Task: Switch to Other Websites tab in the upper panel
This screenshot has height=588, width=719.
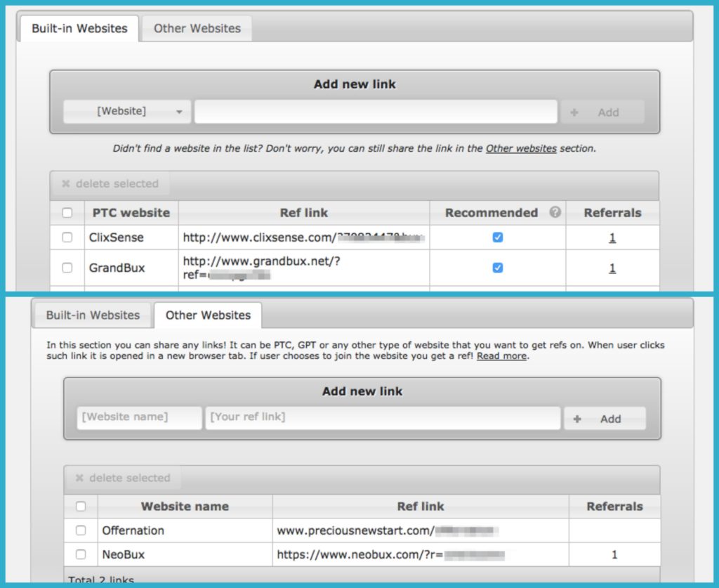Action: [197, 28]
